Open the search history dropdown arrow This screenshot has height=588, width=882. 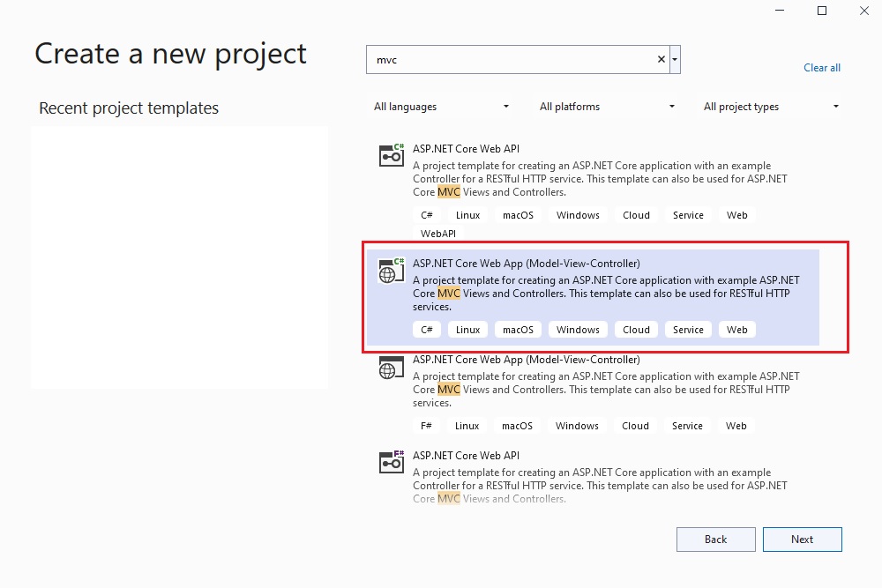click(x=675, y=60)
